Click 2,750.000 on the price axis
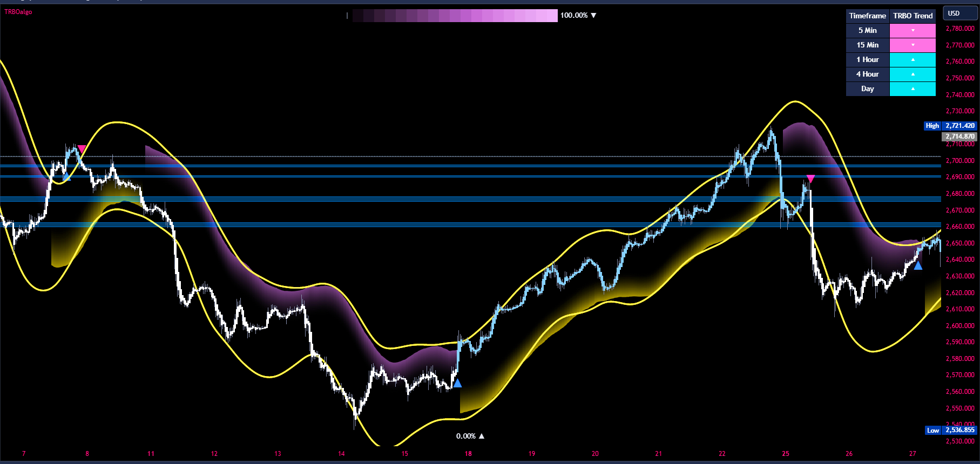980x464 pixels. pos(960,78)
